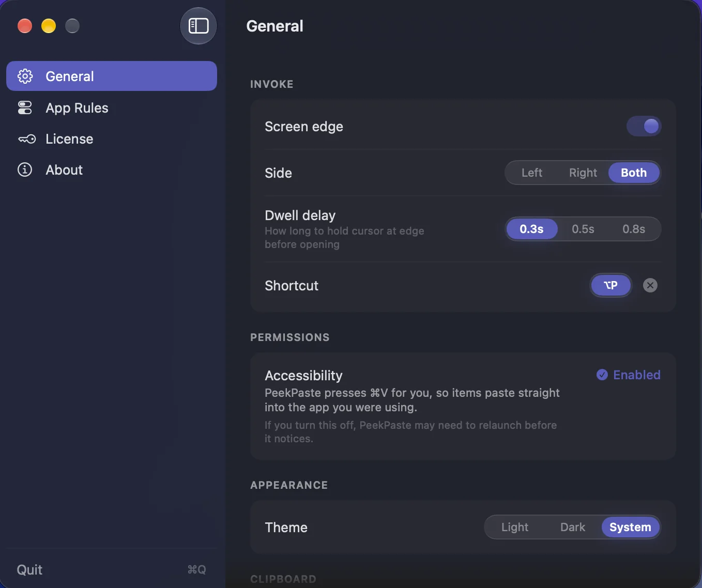Click the App Rules switches icon

coord(25,107)
